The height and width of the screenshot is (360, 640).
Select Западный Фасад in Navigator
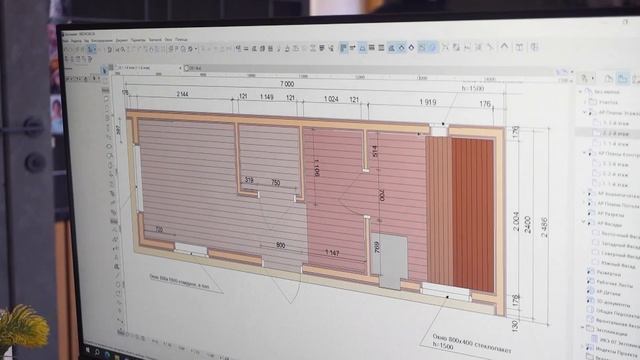[x=620, y=245]
